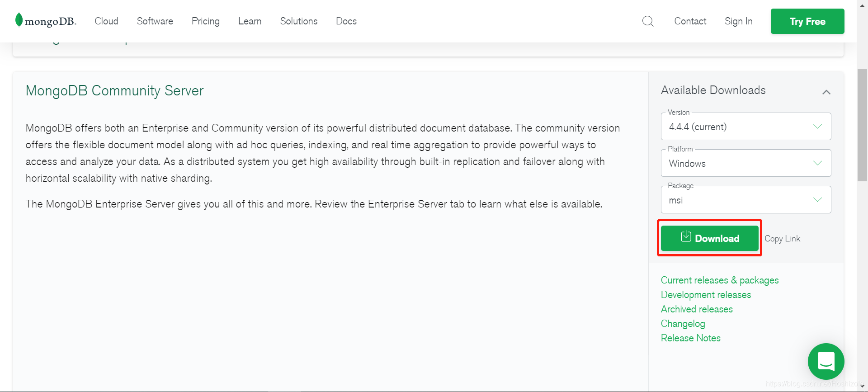Click Sign In

[x=739, y=21]
